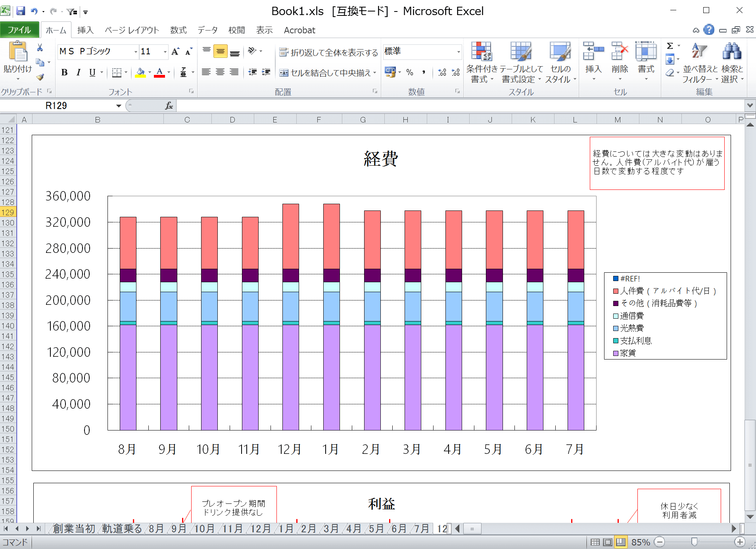Click the Cut scissors icon
The width and height of the screenshot is (756, 549).
click(x=40, y=48)
